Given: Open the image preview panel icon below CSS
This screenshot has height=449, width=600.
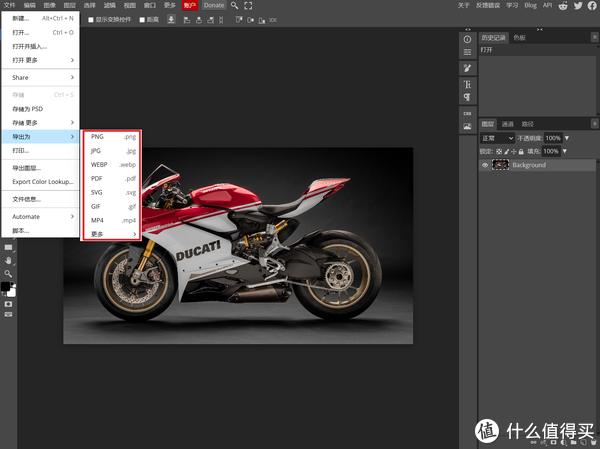Looking at the screenshot, I should coord(467,126).
